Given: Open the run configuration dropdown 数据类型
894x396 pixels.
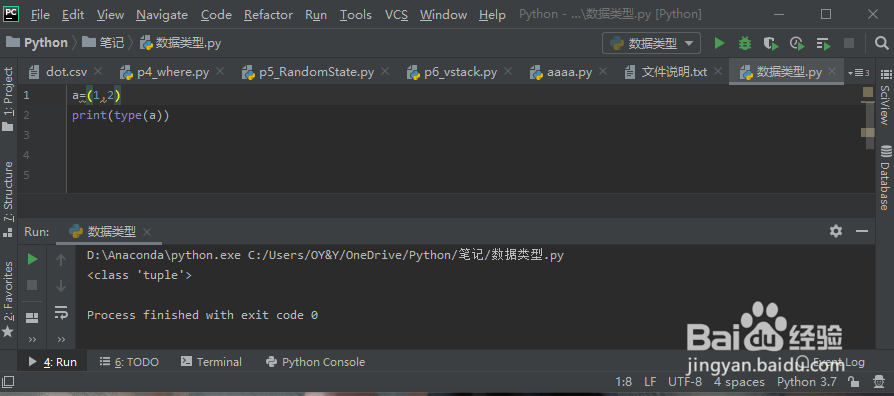Looking at the screenshot, I should click(x=651, y=43).
